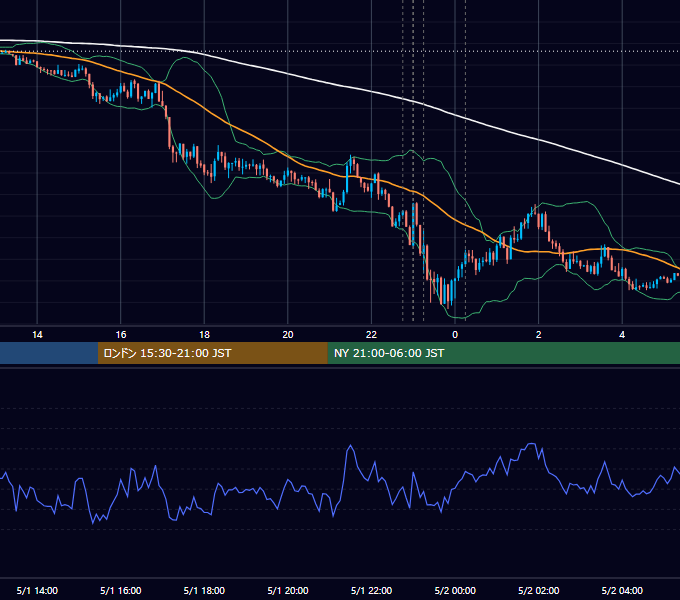Click the 18 hour label on chart axis
The height and width of the screenshot is (600, 680).
204,335
